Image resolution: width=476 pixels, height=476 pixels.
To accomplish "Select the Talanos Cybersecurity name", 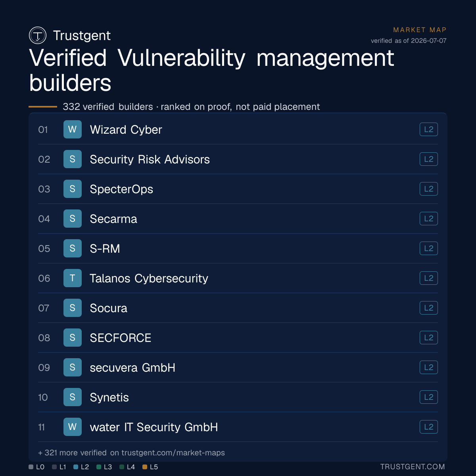I will [149, 278].
